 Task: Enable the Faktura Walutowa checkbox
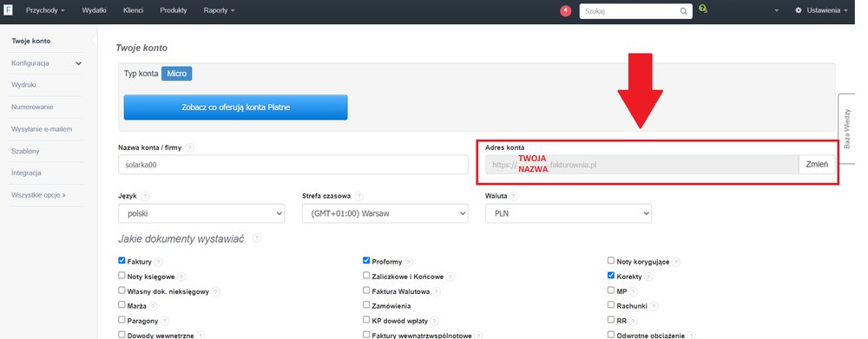tap(366, 290)
